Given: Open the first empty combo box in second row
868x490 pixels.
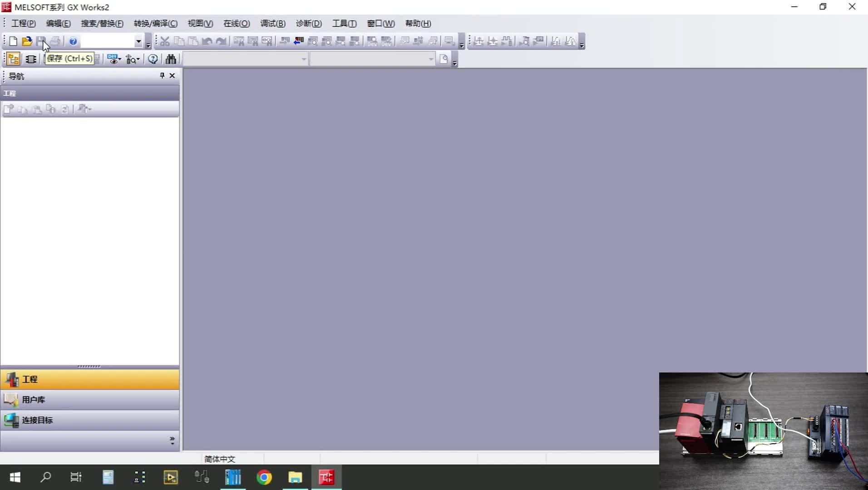Looking at the screenshot, I should [246, 59].
